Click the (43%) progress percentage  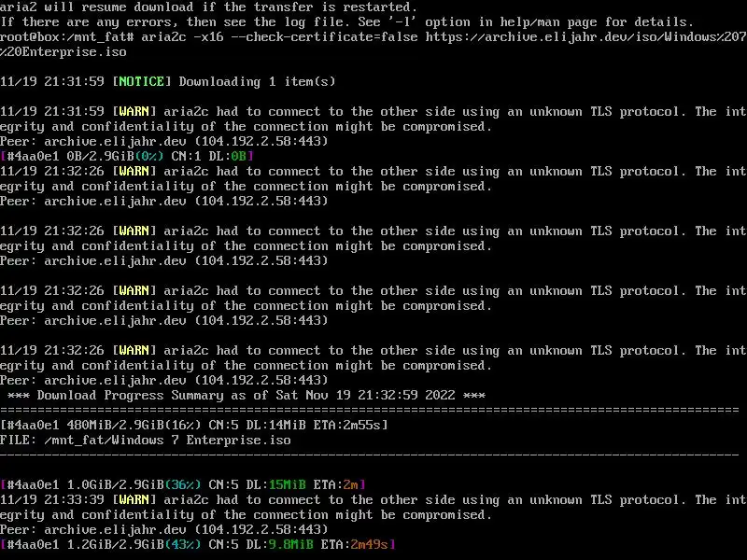[182, 544]
